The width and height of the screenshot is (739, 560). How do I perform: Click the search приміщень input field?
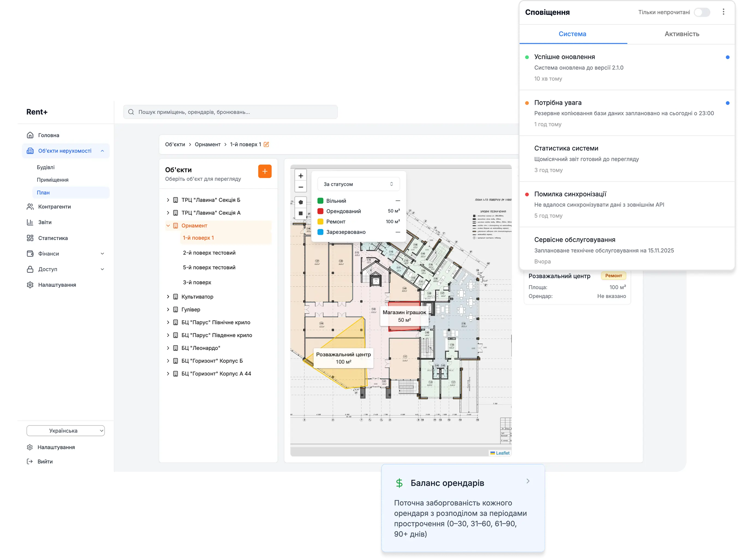tap(231, 112)
